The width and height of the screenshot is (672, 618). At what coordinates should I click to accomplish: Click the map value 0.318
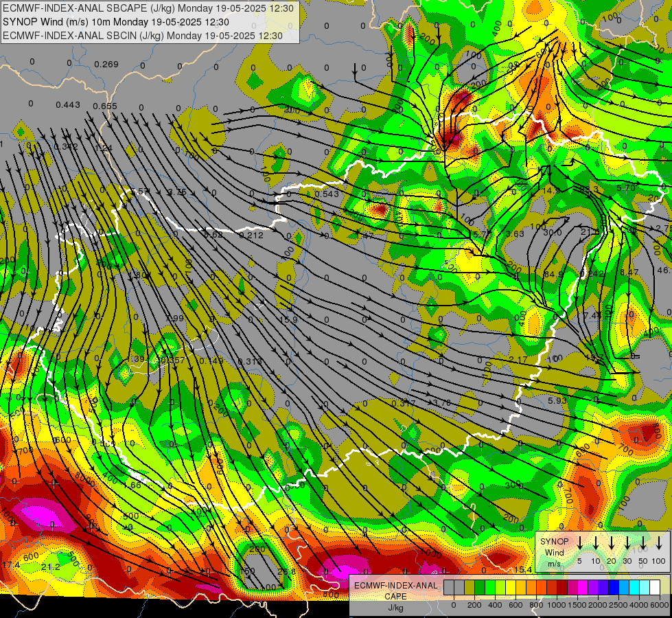249,362
